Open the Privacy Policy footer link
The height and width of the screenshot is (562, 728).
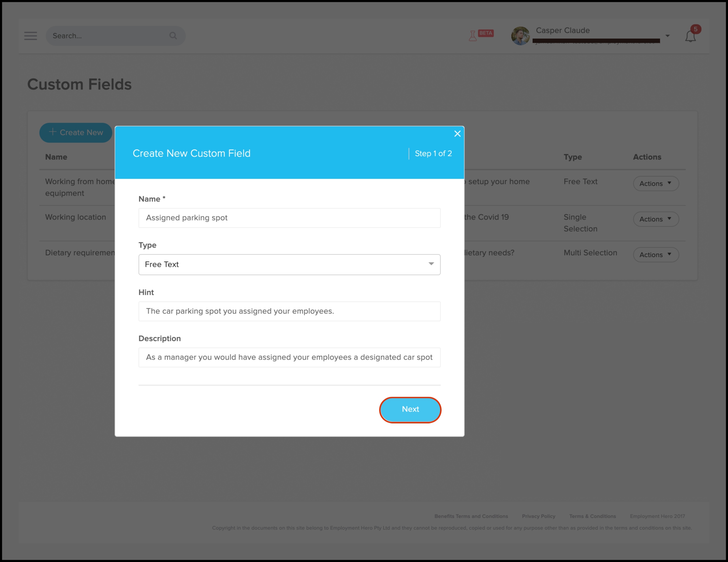pyautogui.click(x=538, y=516)
